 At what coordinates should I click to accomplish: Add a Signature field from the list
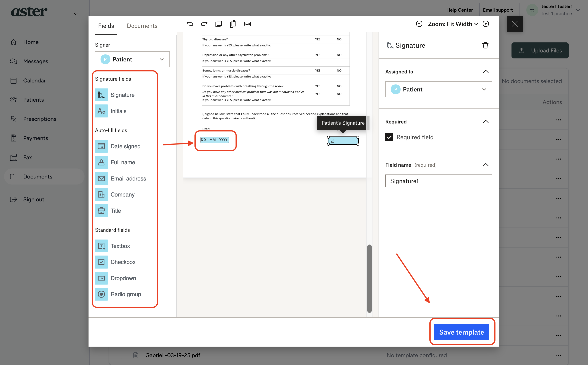115,95
